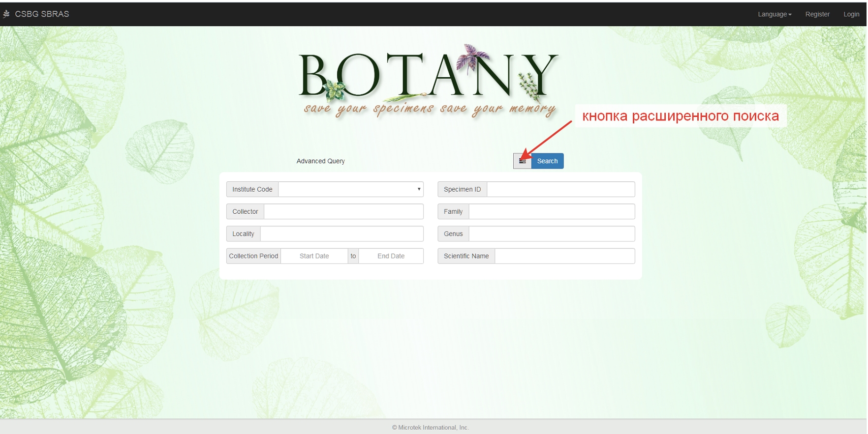868x434 pixels.
Task: Click the Institute Code label
Action: 252,189
